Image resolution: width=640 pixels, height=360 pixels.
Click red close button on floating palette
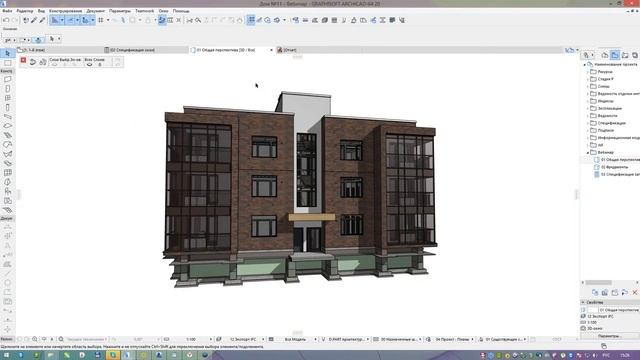[x=23, y=60]
